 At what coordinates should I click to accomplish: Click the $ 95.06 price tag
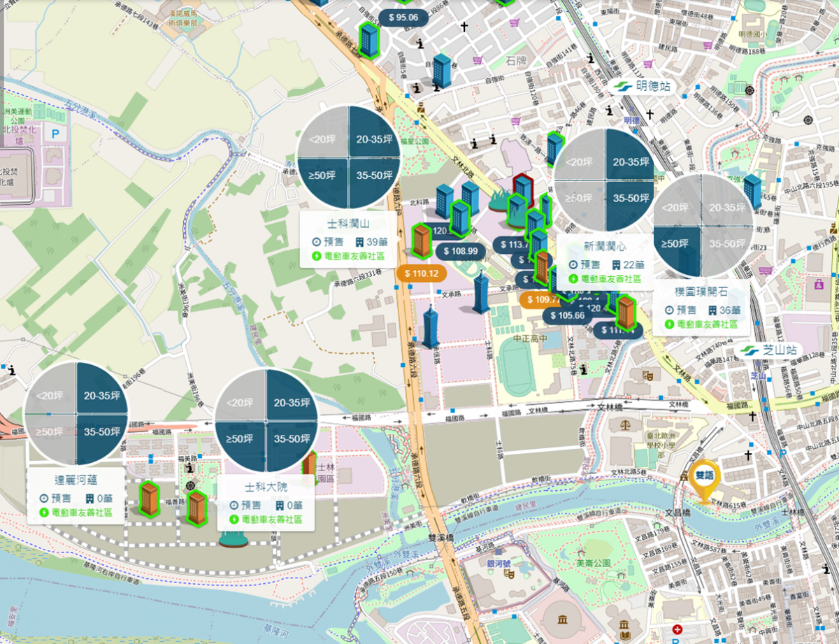pyautogui.click(x=403, y=17)
